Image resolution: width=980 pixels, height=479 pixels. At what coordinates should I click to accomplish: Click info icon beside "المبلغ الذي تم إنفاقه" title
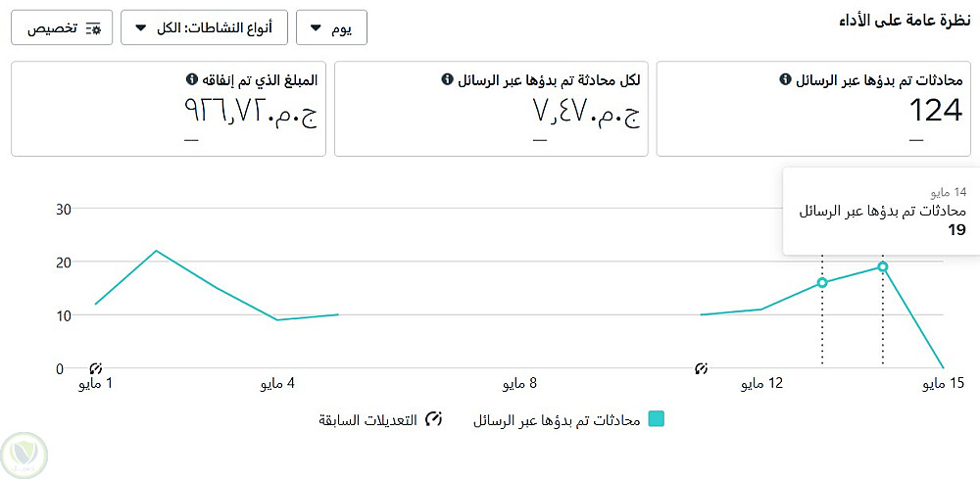(x=191, y=79)
